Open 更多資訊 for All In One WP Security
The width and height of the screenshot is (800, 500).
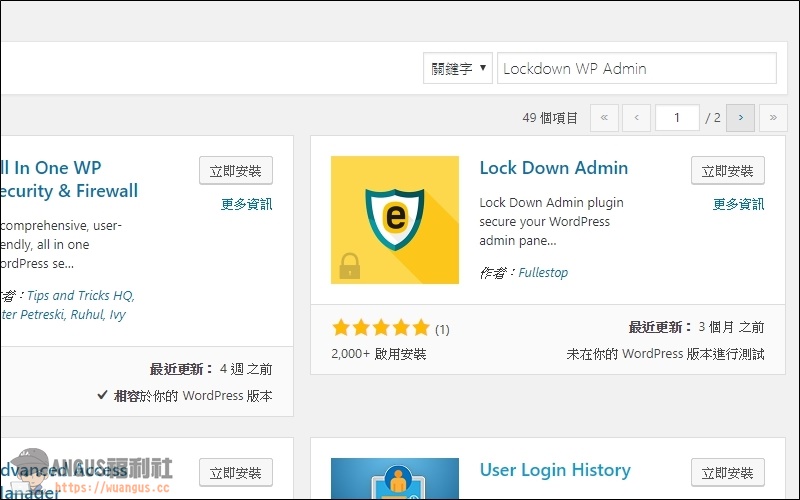coord(246,204)
